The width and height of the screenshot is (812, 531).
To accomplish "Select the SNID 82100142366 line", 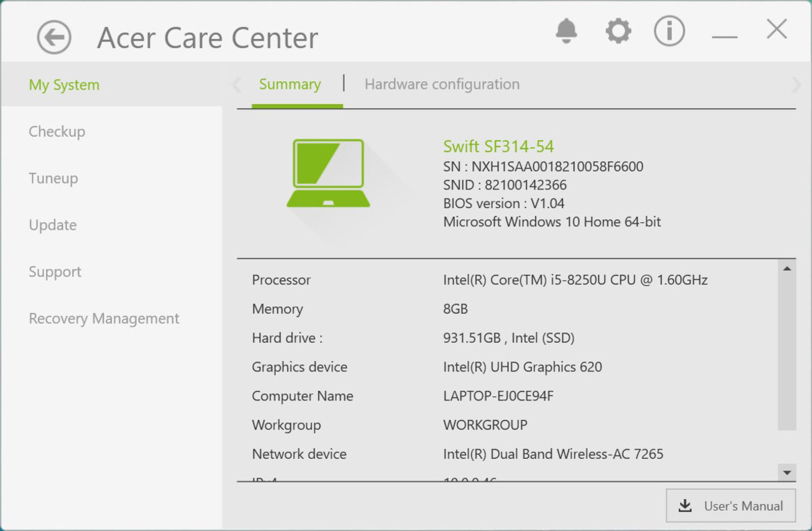I will click(x=505, y=185).
